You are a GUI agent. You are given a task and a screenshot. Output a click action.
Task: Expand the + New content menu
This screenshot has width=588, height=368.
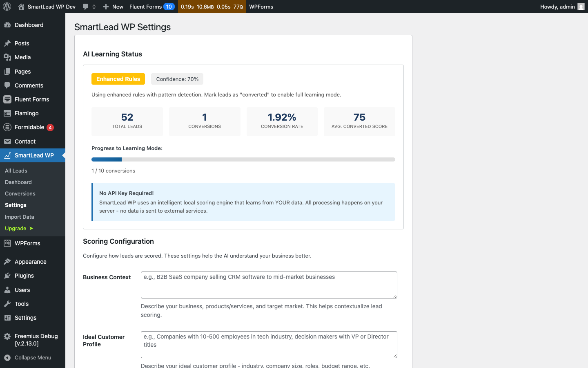click(113, 7)
